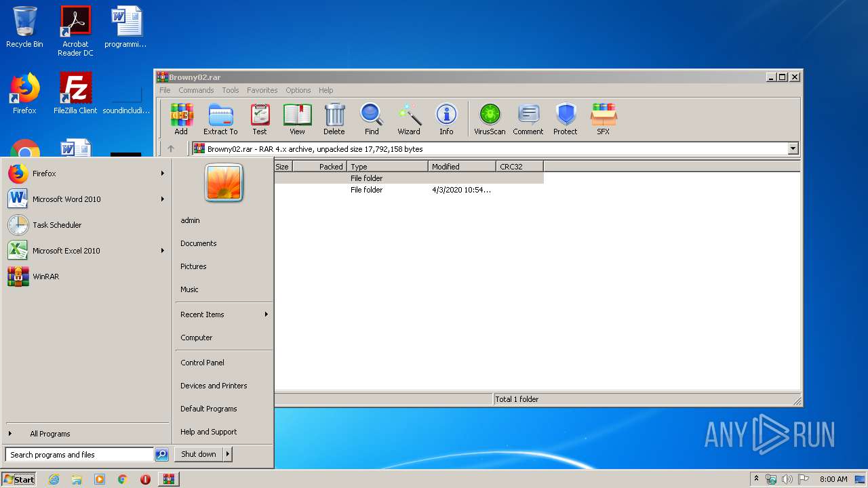Select the folder row modified 4/3/2020
This screenshot has width=868, height=488.
point(409,190)
